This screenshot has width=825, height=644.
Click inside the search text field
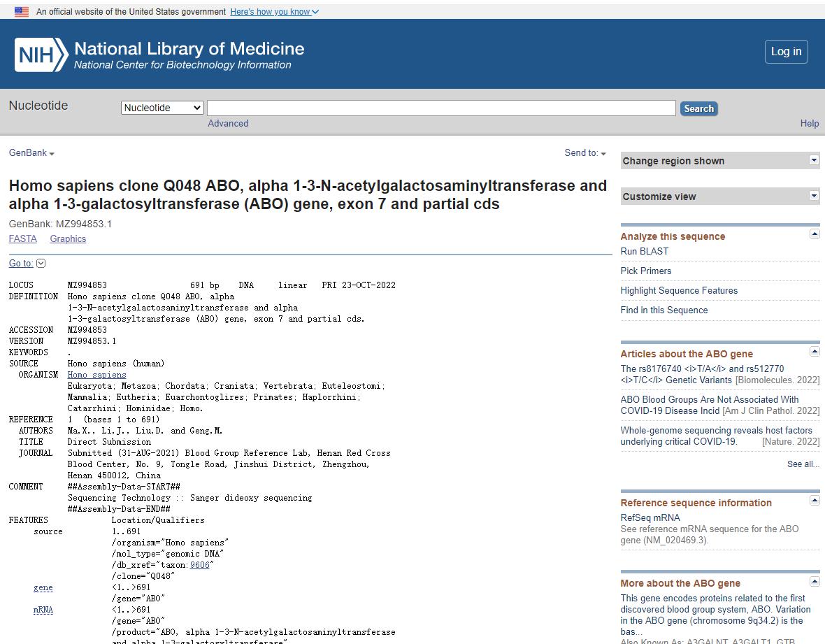pyautogui.click(x=440, y=108)
